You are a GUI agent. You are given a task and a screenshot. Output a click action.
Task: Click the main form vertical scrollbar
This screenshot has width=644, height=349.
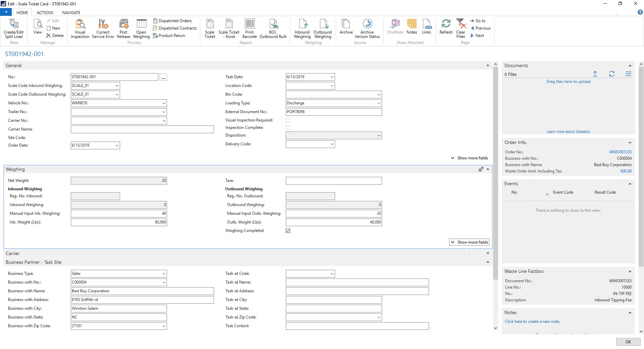(496, 173)
